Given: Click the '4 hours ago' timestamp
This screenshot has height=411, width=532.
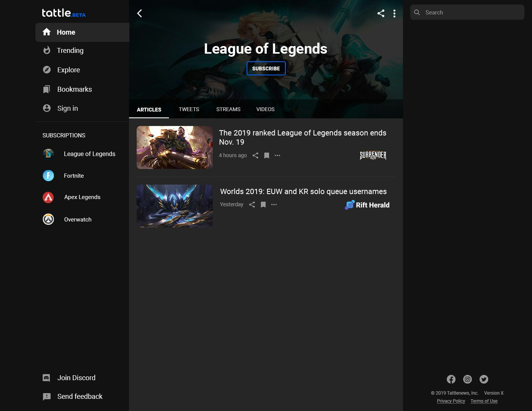Looking at the screenshot, I should click(x=233, y=155).
